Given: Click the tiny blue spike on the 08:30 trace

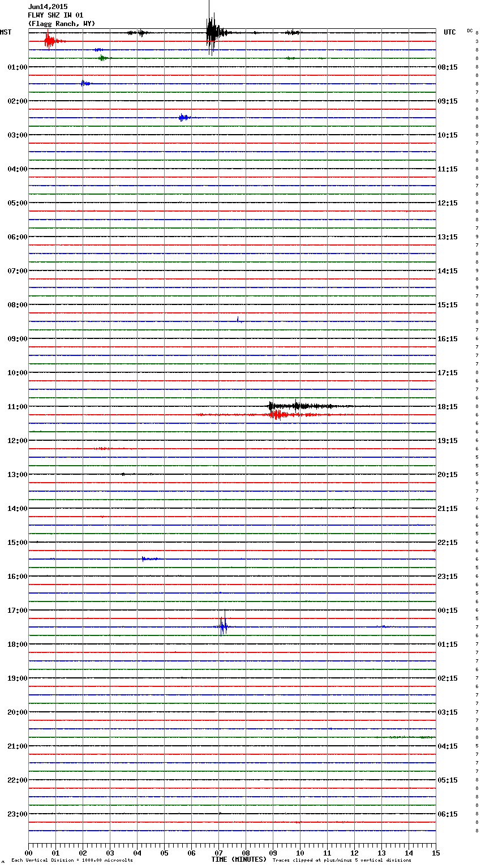Looking at the screenshot, I should click(238, 320).
